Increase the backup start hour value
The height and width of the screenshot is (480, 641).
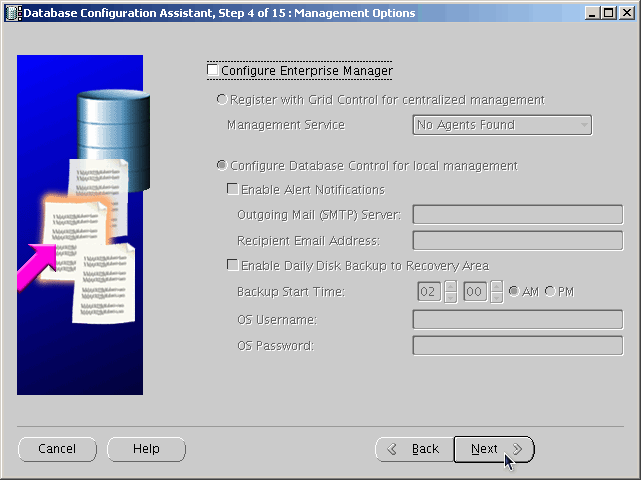(x=450, y=286)
